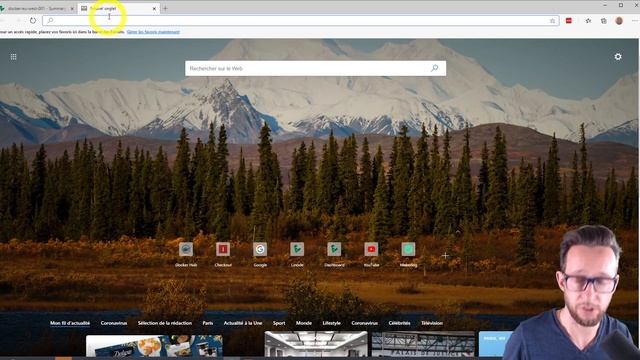The height and width of the screenshot is (360, 640).
Task: Open a new tab with plus button
Action: (x=165, y=8)
